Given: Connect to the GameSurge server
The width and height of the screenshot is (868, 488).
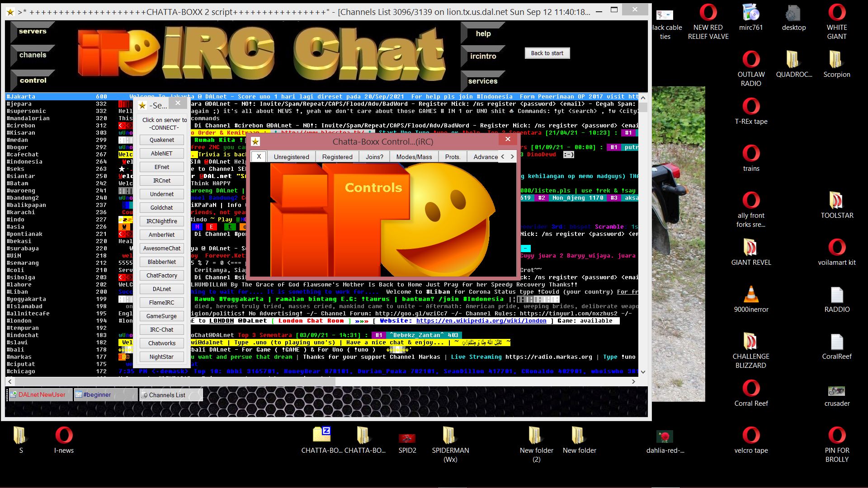Looking at the screenshot, I should tap(162, 316).
